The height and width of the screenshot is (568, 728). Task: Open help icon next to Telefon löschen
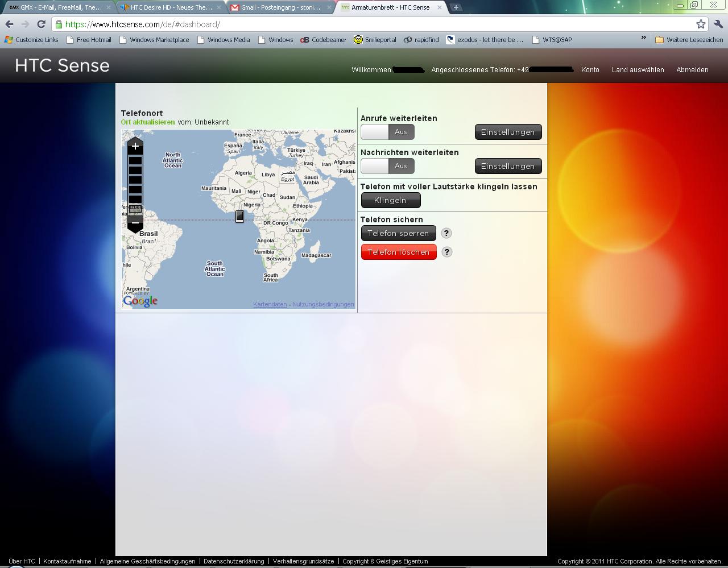pyautogui.click(x=447, y=252)
